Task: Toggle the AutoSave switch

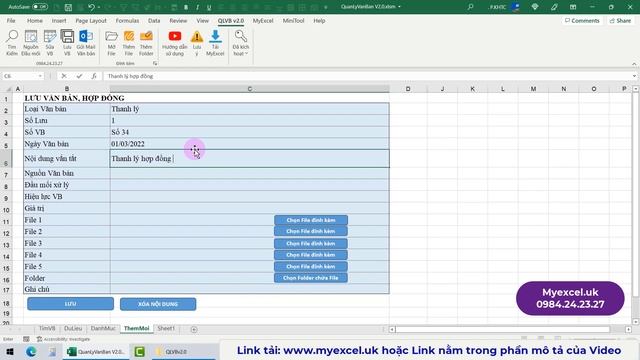Action: point(40,7)
